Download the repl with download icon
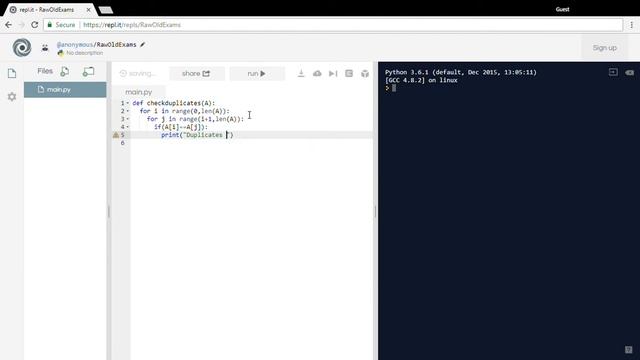Screen dimensions: 640x360 click(301, 73)
